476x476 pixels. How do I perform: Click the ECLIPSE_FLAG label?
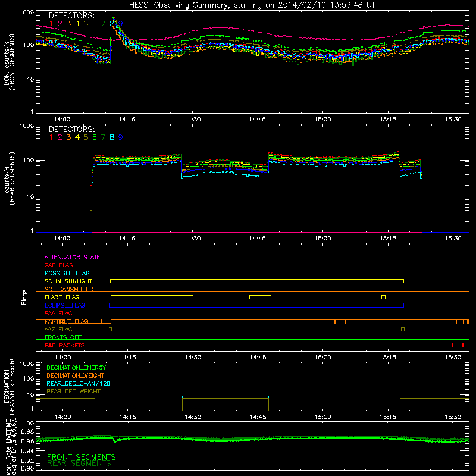pos(65,305)
